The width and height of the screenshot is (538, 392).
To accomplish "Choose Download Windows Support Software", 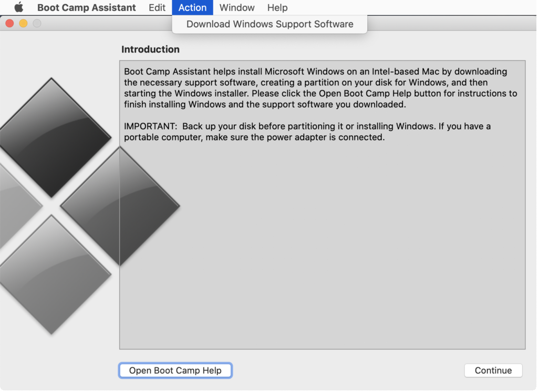I will [270, 24].
